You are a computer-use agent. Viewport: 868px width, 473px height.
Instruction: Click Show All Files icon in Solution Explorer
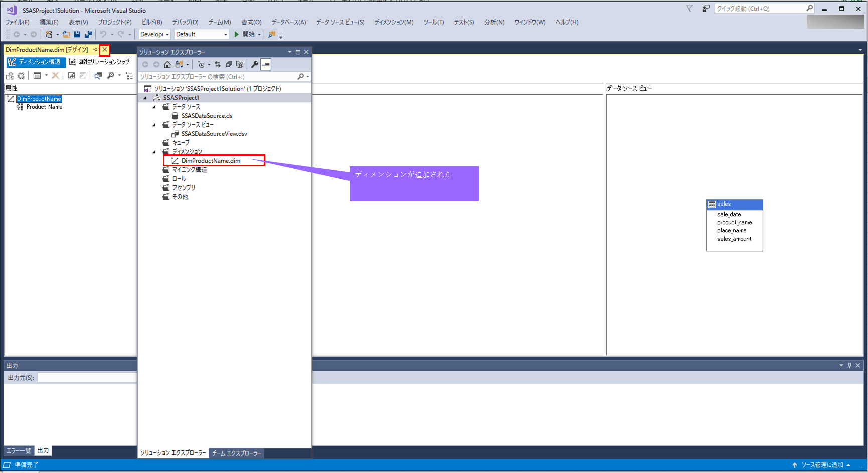[x=240, y=64]
